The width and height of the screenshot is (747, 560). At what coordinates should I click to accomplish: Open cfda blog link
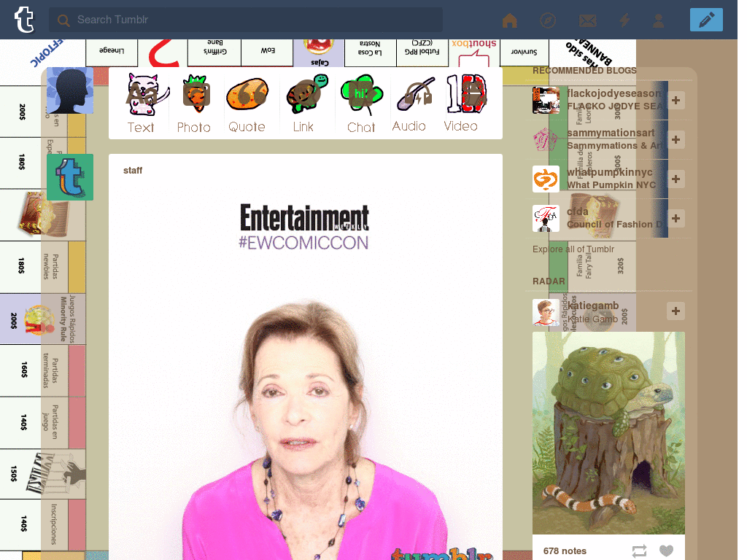pos(578,211)
